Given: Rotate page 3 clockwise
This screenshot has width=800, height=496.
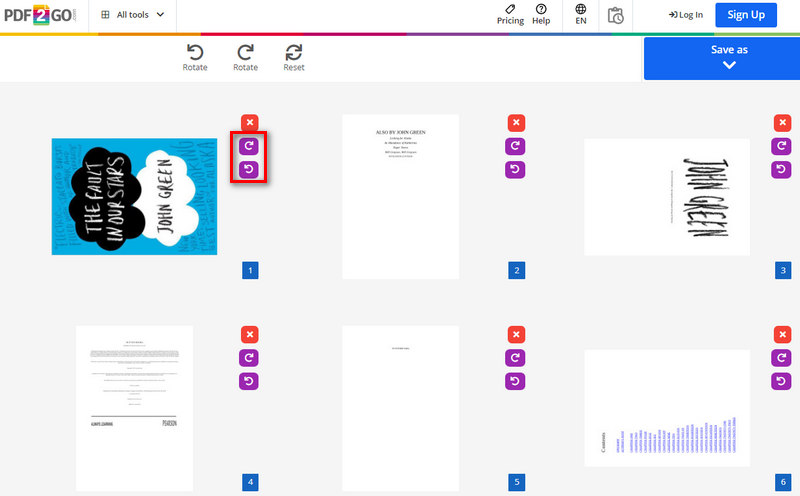Looking at the screenshot, I should pyautogui.click(x=782, y=146).
